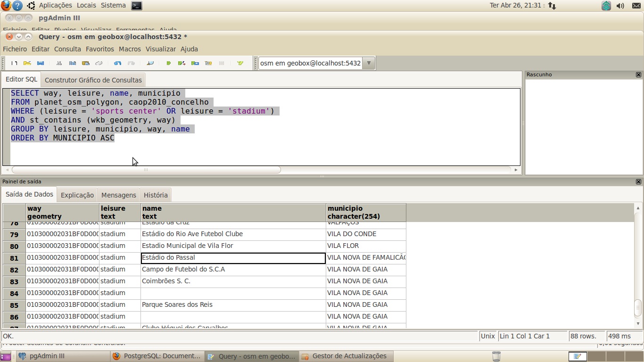Open the Locais panel menu

pos(86,5)
